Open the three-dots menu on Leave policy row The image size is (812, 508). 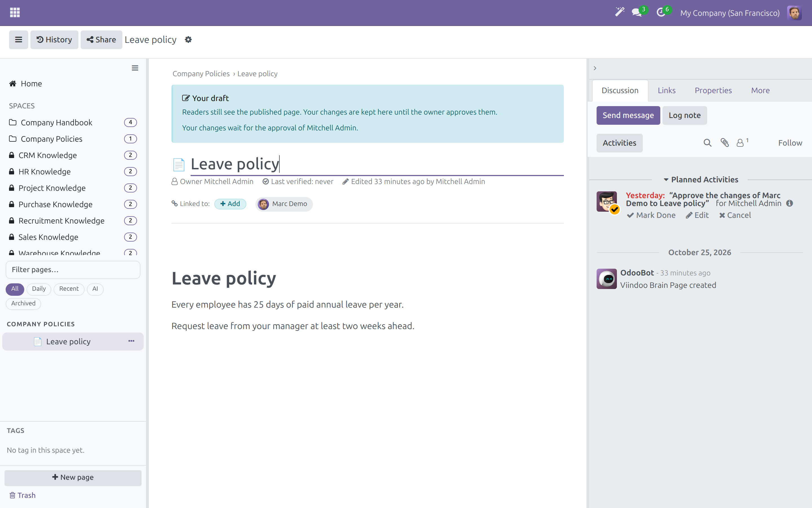click(131, 341)
